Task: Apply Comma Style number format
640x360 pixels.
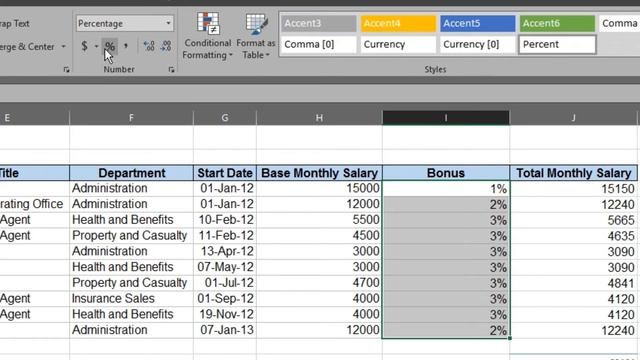Action: [x=126, y=46]
